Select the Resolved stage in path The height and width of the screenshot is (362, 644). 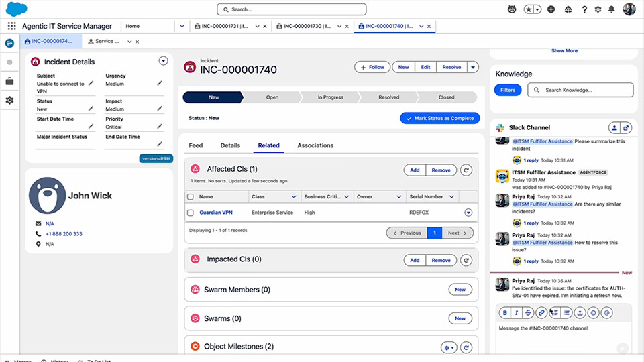pyautogui.click(x=388, y=97)
